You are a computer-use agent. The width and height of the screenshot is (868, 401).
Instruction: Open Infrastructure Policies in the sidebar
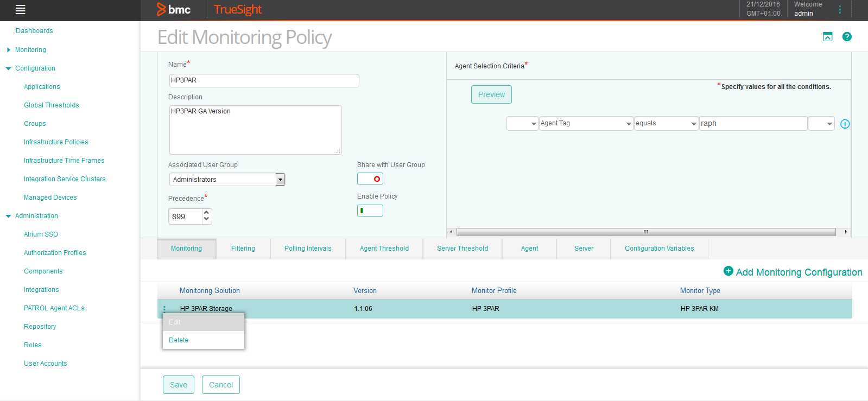pyautogui.click(x=56, y=142)
